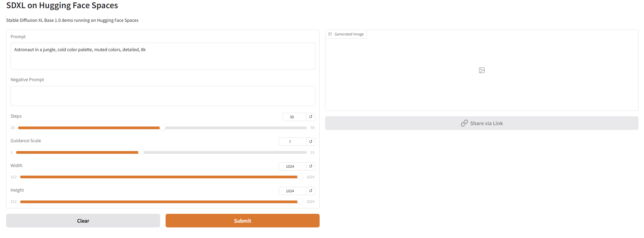Click the Guidance Scale number field
This screenshot has width=644, height=238.
292,142
